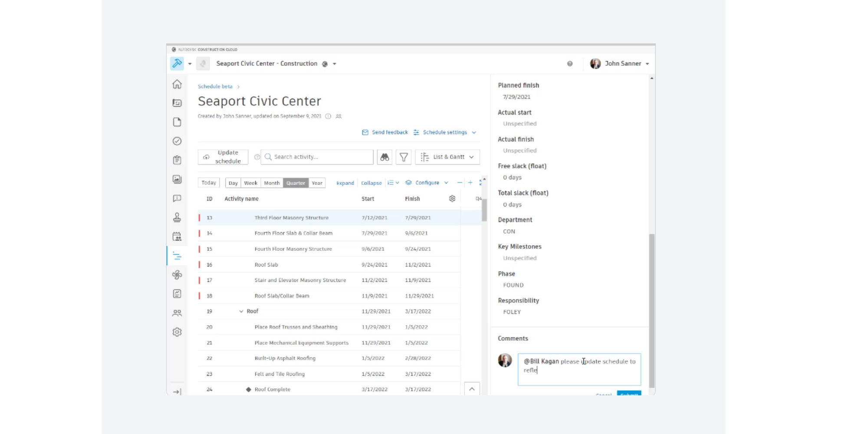This screenshot has width=868, height=434.
Task: Zoom out Gantt with minus icon
Action: coord(460,183)
